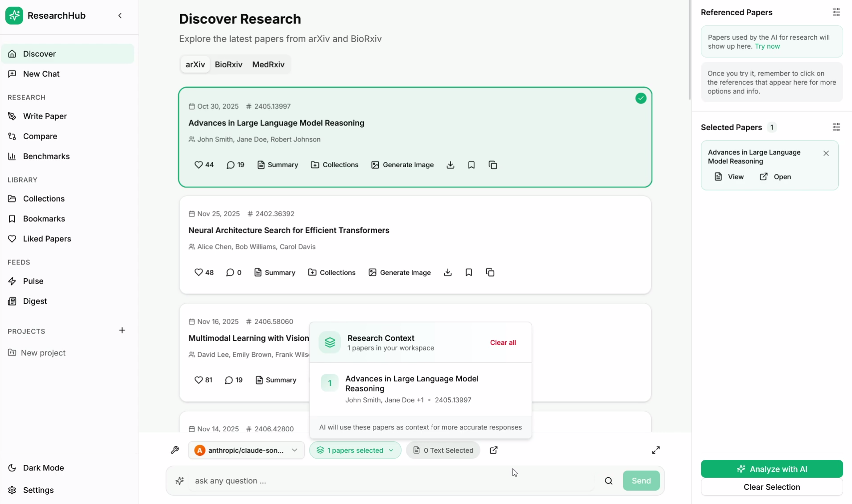Viewport: 852px width, 504px height.
Task: Toggle Dark Mode in sidebar
Action: [43, 468]
